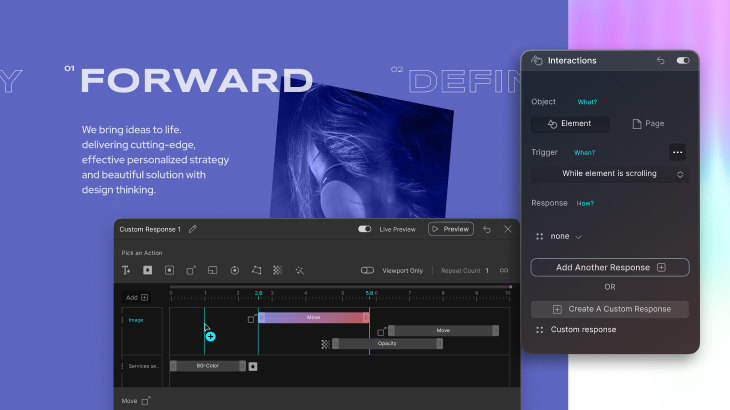The height and width of the screenshot is (410, 730).
Task: Click left grip of gradient Move bar
Action: (x=262, y=317)
